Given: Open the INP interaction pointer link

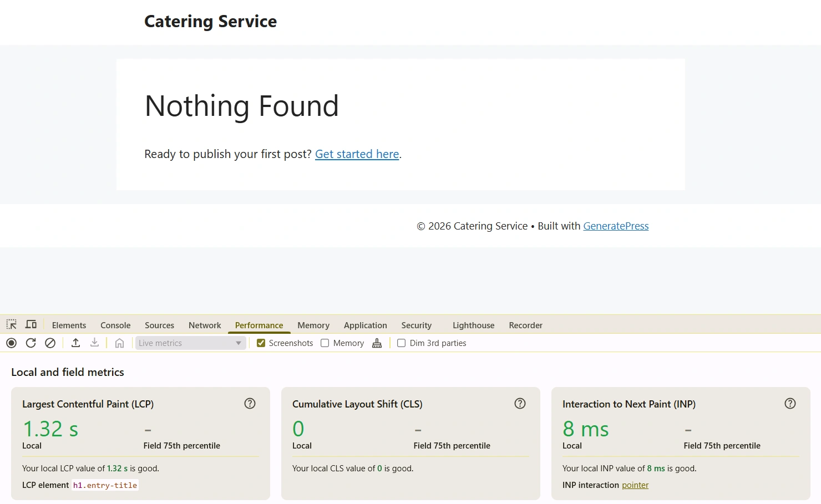Looking at the screenshot, I should pos(635,485).
